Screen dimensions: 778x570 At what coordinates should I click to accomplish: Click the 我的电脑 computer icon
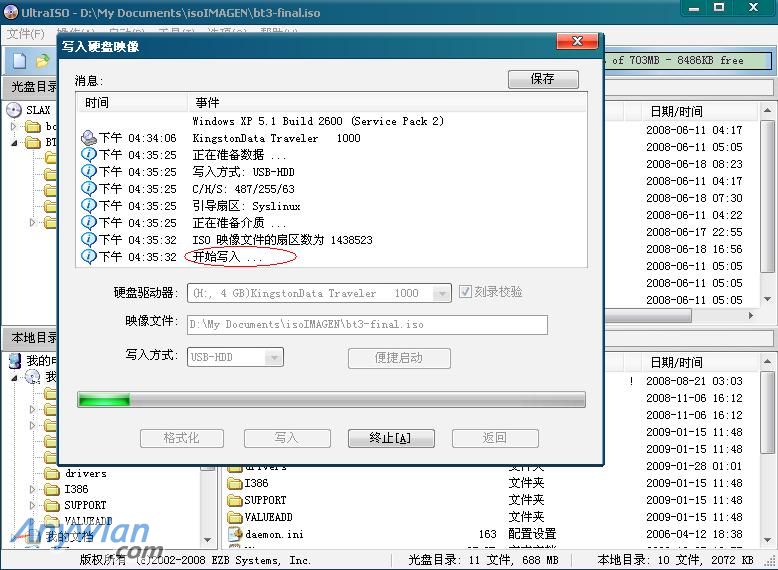point(15,360)
